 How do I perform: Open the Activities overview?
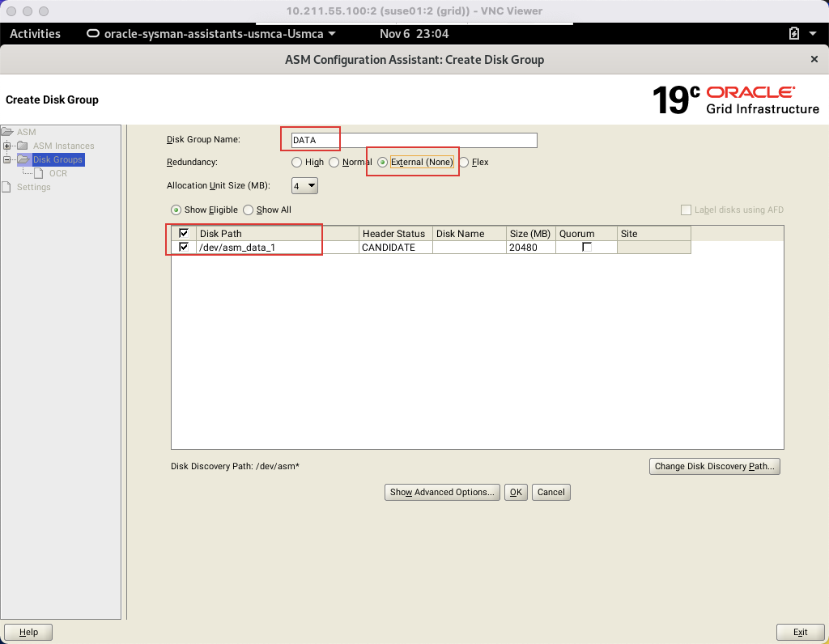click(35, 33)
